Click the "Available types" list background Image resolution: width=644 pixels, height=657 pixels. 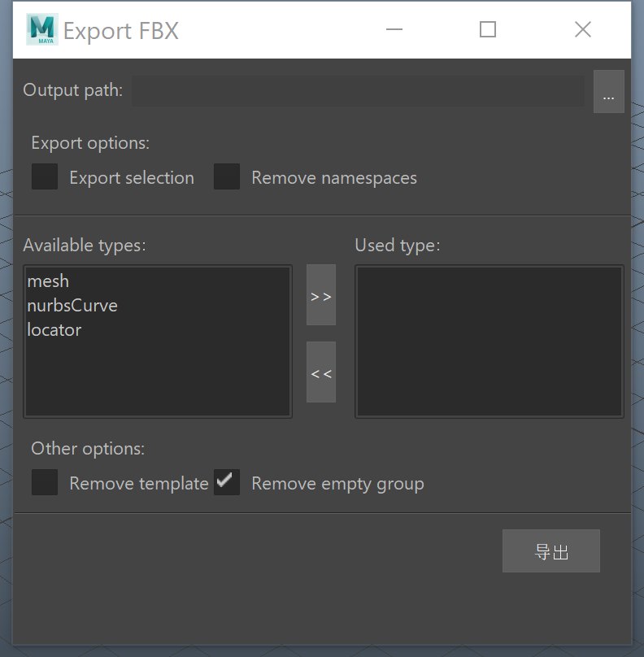click(x=157, y=374)
